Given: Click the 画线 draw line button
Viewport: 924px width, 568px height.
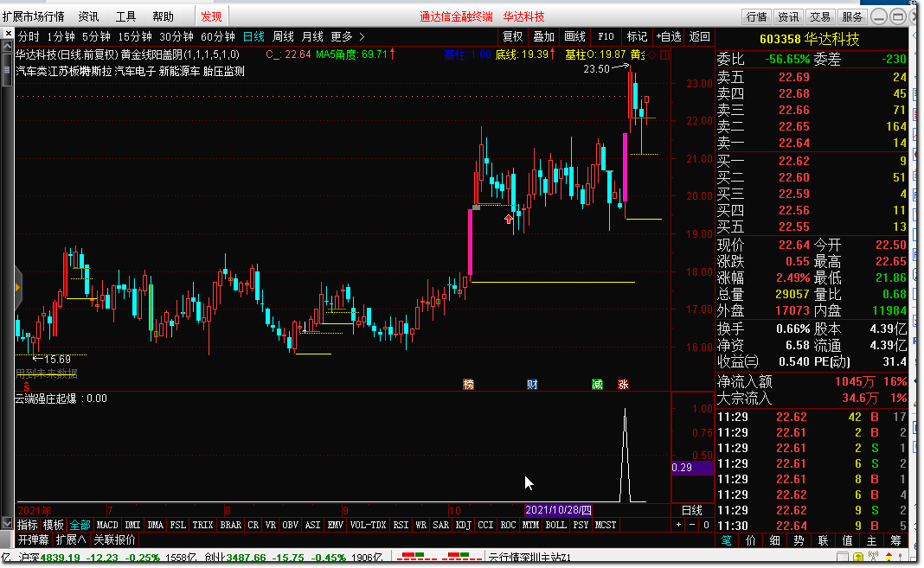Looking at the screenshot, I should [574, 36].
